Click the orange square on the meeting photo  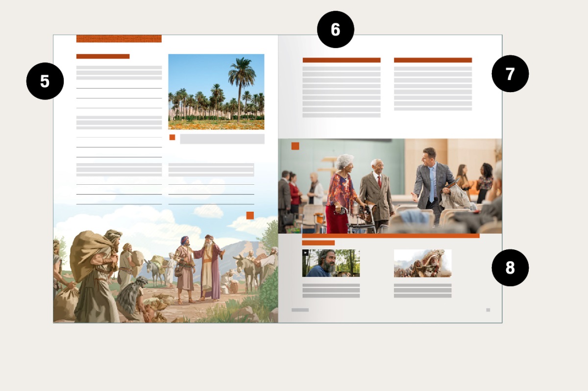tap(295, 146)
